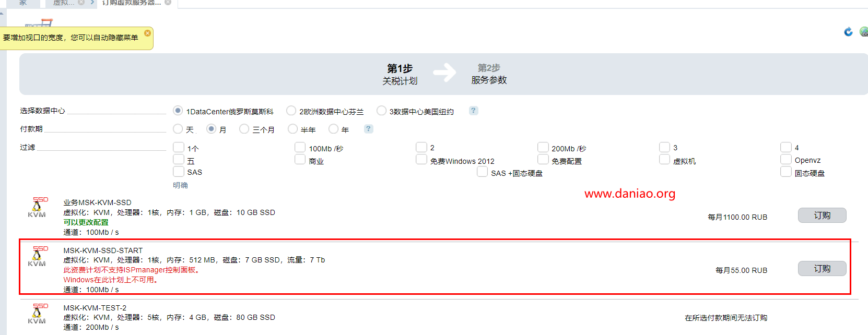Click price 每月1100.00 RUB
868x335 pixels.
(737, 217)
